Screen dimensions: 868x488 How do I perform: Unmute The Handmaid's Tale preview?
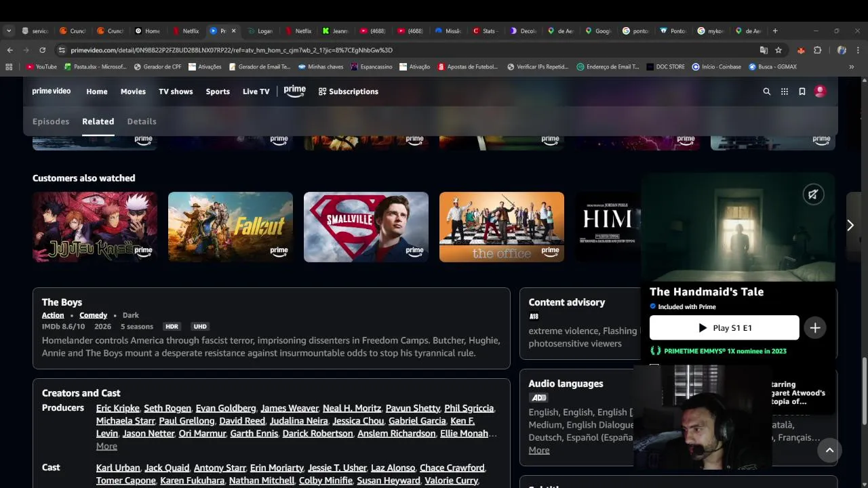tap(813, 195)
